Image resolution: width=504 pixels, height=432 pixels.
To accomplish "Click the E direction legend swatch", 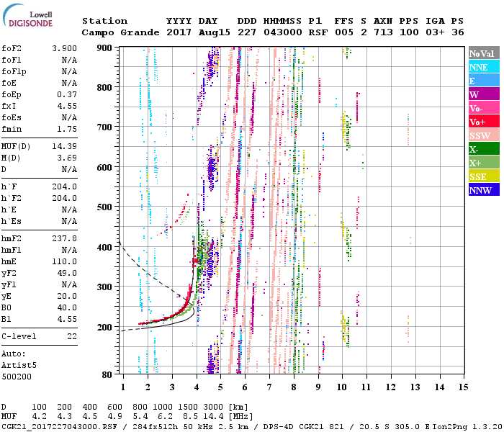I will [x=483, y=81].
